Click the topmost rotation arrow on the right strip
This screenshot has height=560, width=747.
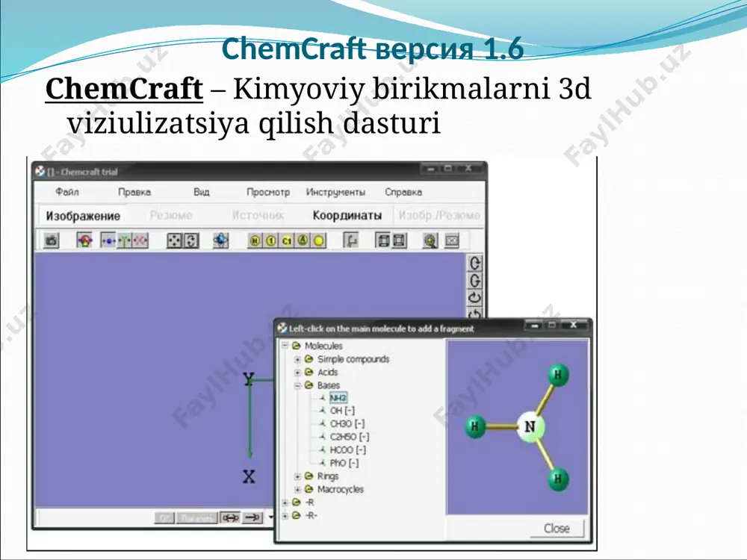[475, 264]
